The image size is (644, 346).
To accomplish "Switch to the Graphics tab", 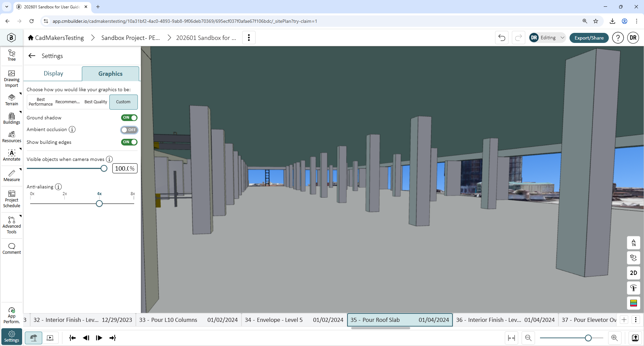I will [x=110, y=74].
